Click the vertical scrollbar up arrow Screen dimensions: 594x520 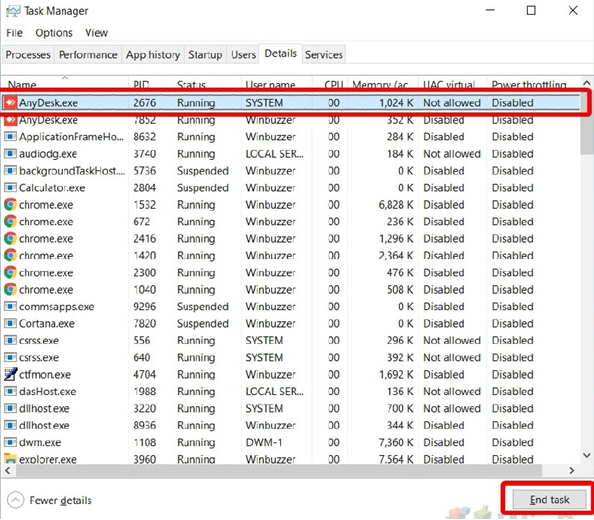[586, 83]
